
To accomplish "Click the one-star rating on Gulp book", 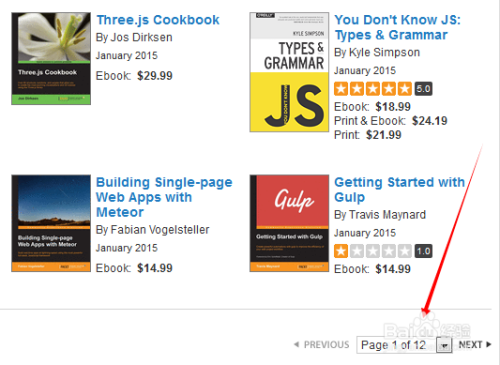I will pos(373,251).
